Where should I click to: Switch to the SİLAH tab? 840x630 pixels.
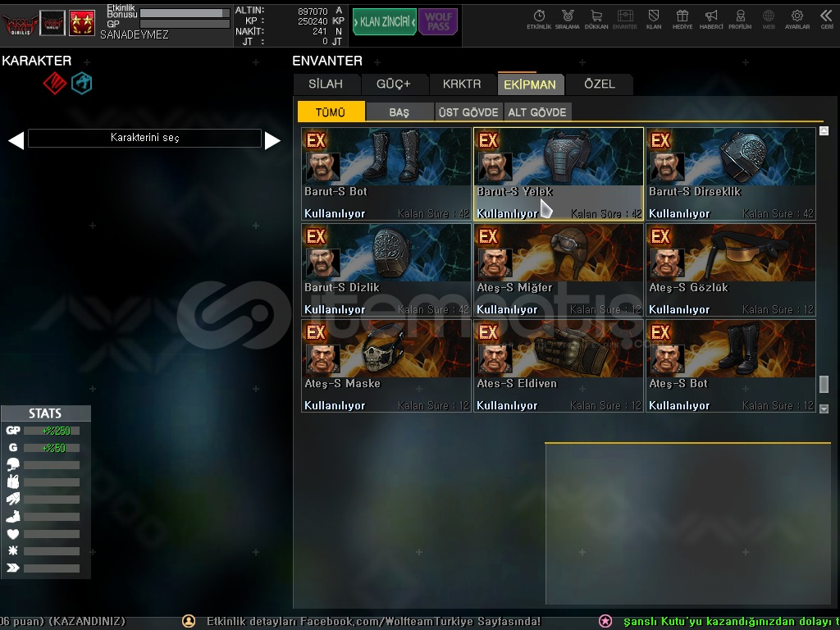pos(326,84)
